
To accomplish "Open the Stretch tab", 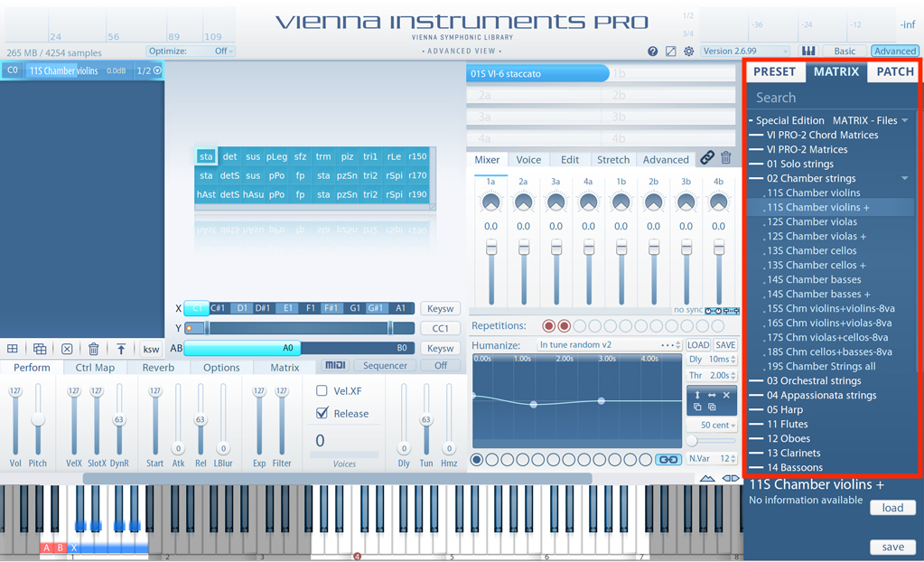I will click(613, 160).
